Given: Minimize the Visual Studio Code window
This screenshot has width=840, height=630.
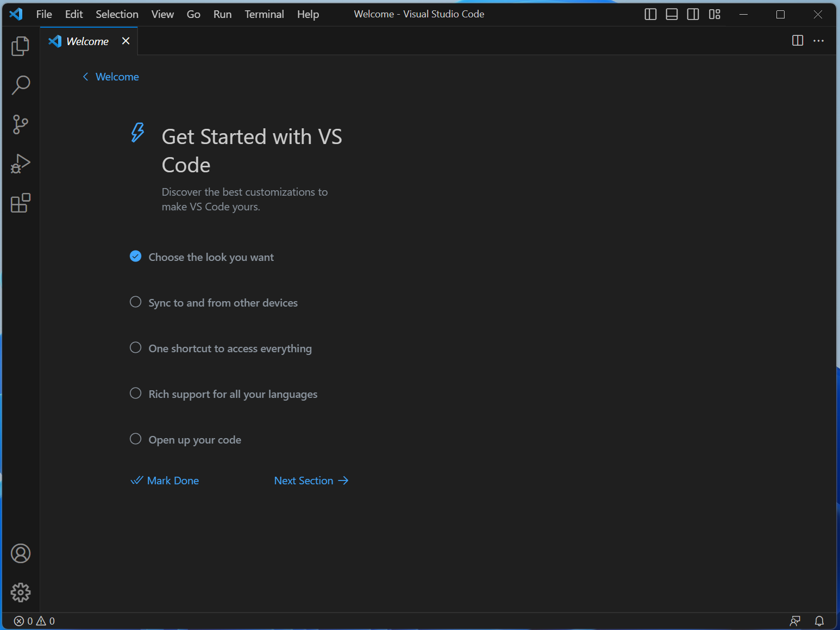Looking at the screenshot, I should coord(744,14).
